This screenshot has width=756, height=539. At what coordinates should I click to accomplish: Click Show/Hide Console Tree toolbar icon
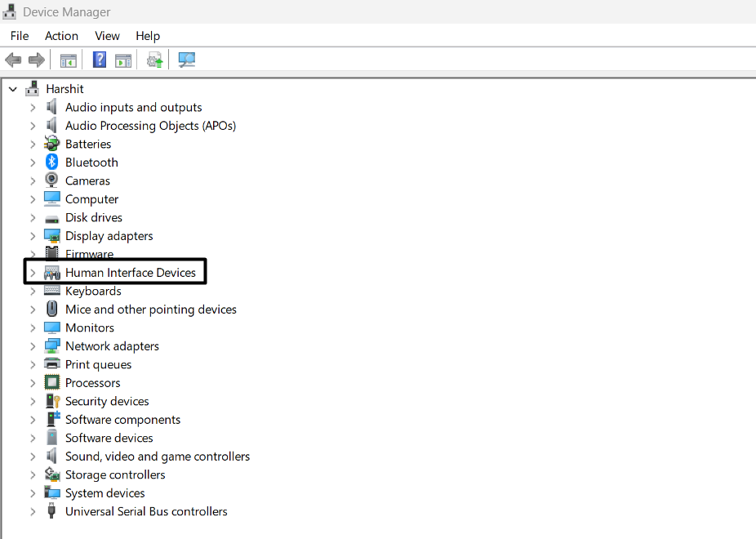click(68, 60)
